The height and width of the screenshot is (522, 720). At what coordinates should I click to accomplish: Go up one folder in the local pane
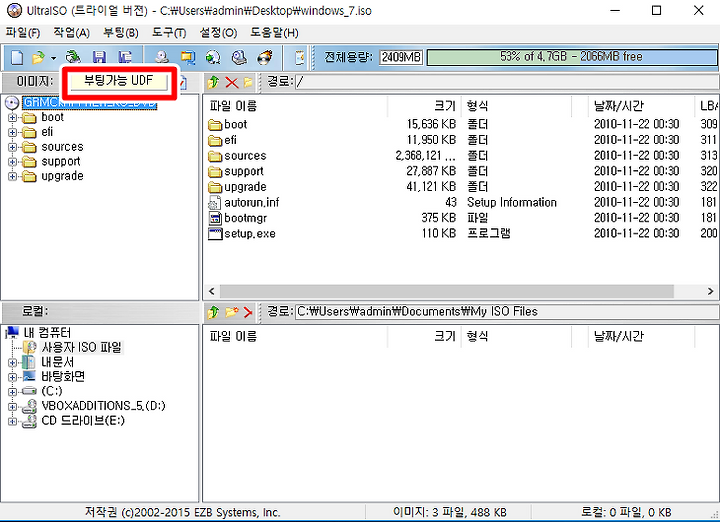click(x=213, y=312)
